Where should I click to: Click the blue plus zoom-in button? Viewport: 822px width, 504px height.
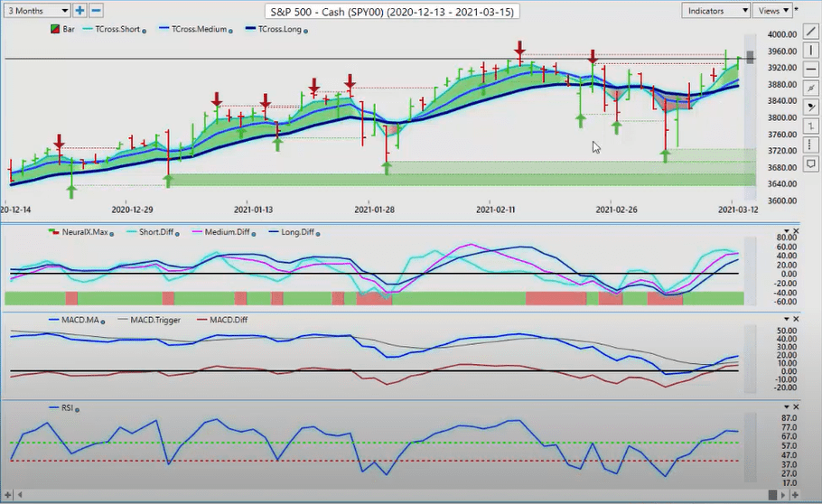click(79, 10)
